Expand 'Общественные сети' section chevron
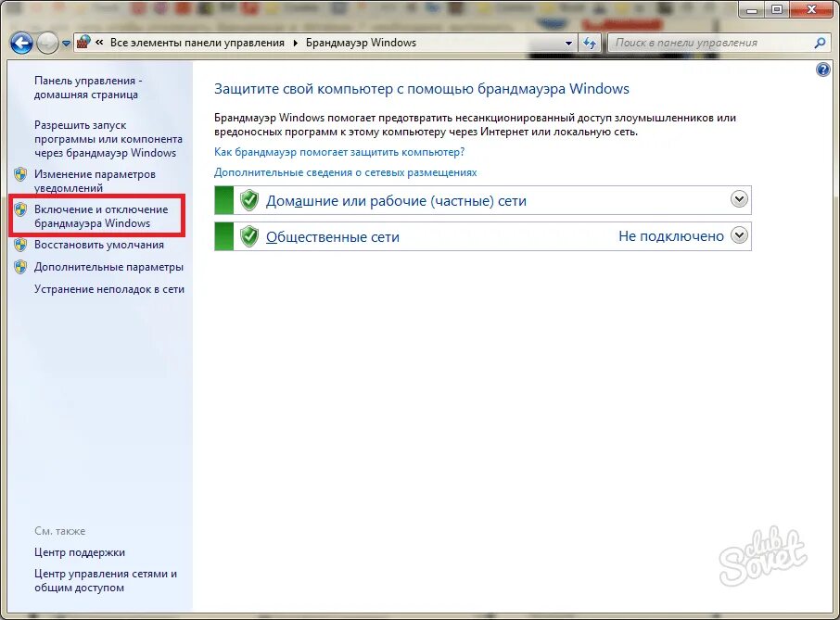Image resolution: width=840 pixels, height=620 pixels. click(739, 235)
